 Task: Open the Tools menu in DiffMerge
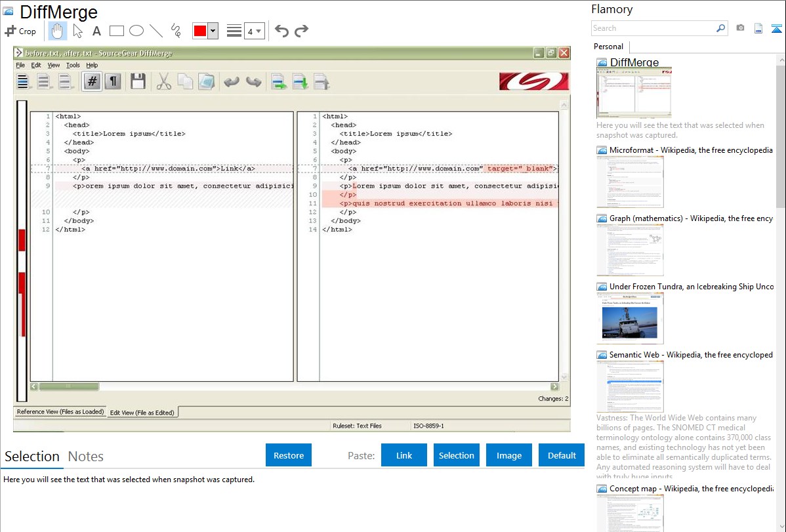point(73,65)
